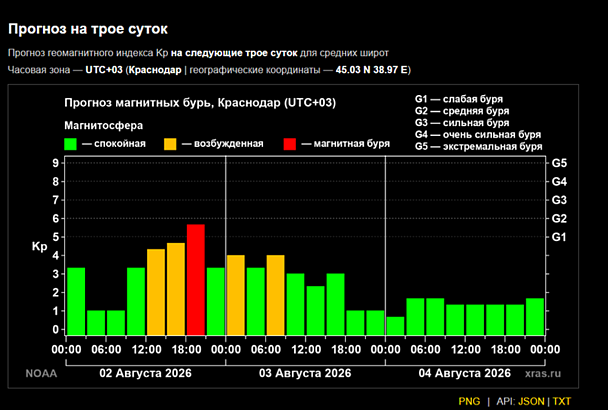
Task: Click the 02 Августа 2026 date label
Action: [145, 373]
